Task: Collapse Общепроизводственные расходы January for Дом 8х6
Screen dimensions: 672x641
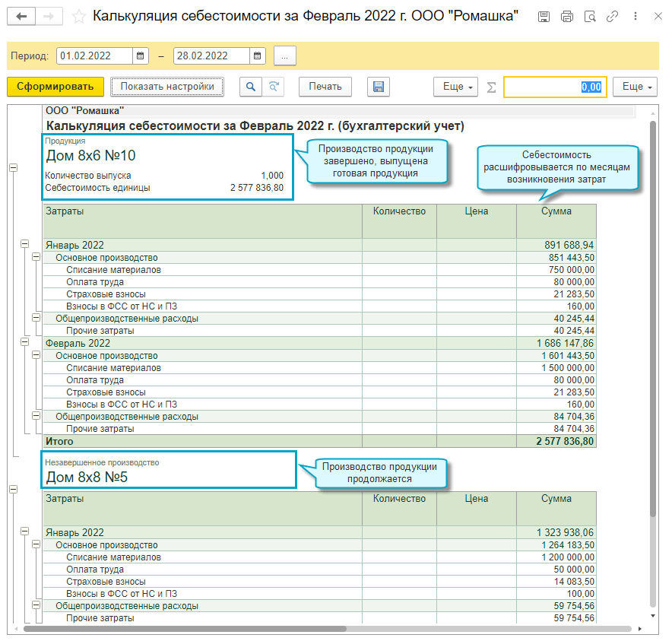Action: (x=36, y=318)
